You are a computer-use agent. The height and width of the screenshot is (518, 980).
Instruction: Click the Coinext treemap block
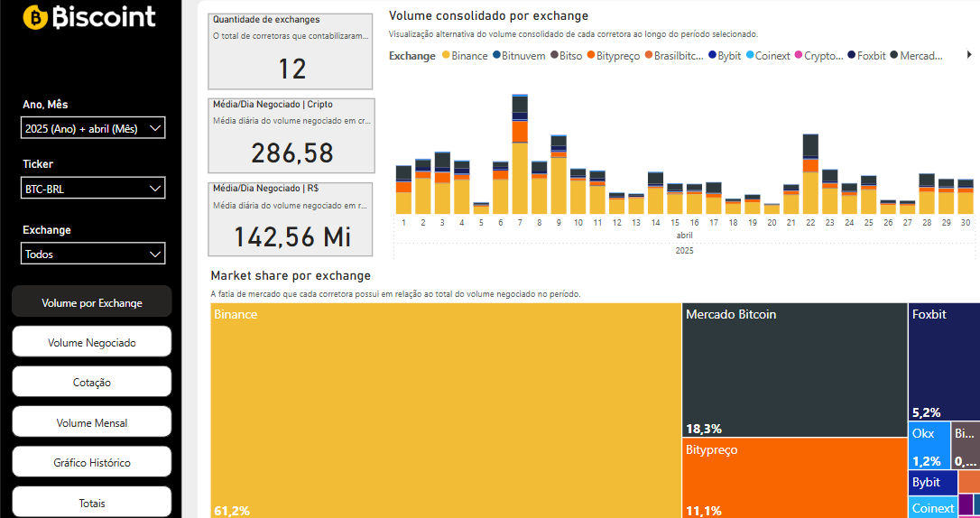pos(932,507)
